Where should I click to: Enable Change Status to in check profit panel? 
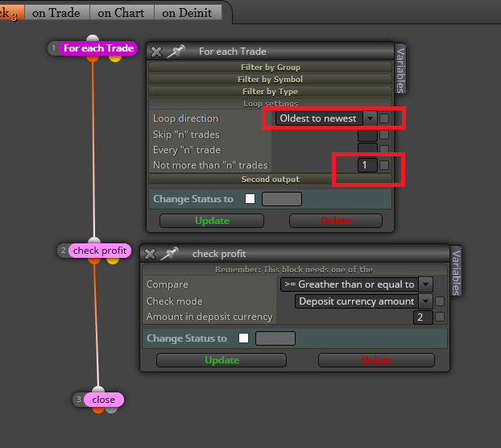(243, 338)
